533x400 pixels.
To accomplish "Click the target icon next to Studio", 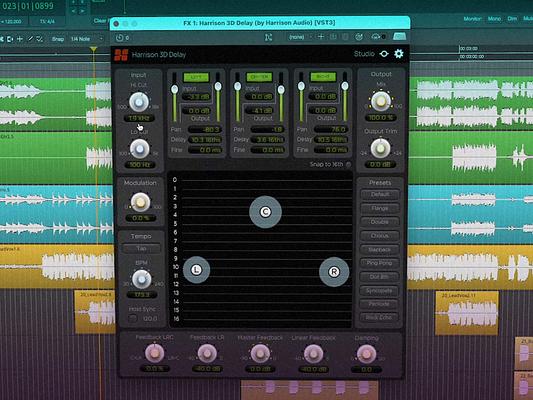I will 384,54.
